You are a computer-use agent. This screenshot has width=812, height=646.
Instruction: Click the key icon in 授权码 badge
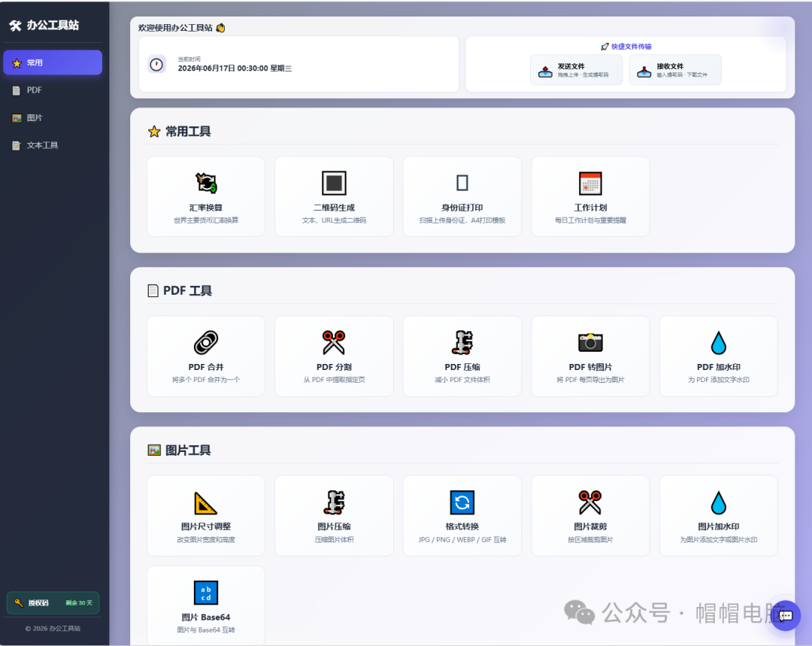click(19, 602)
